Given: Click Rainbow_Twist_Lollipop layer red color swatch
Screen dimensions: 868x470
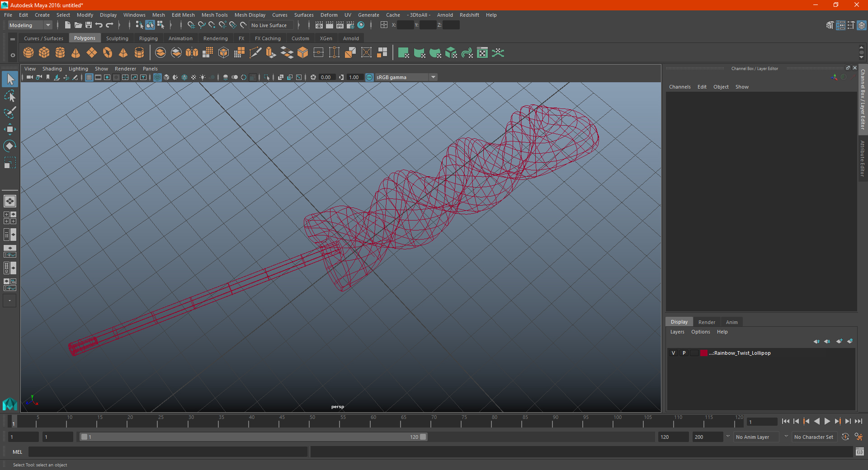Looking at the screenshot, I should (704, 353).
